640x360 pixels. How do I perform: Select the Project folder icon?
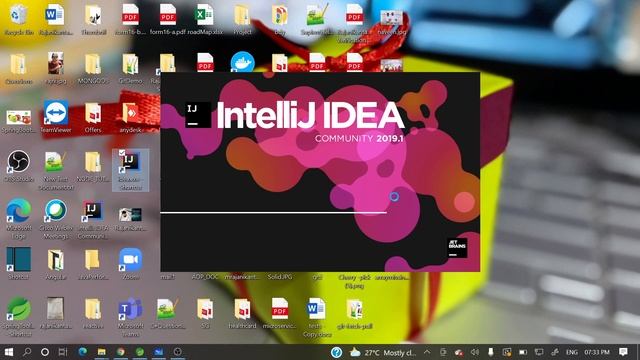point(242,19)
